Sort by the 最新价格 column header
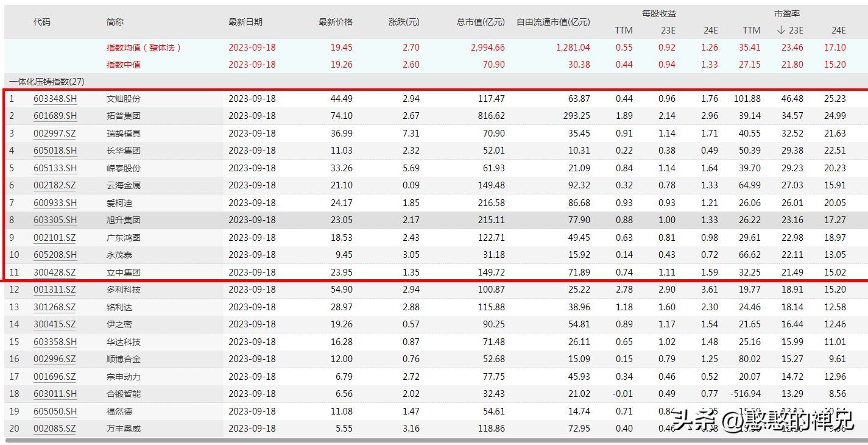868x445 pixels. [335, 22]
